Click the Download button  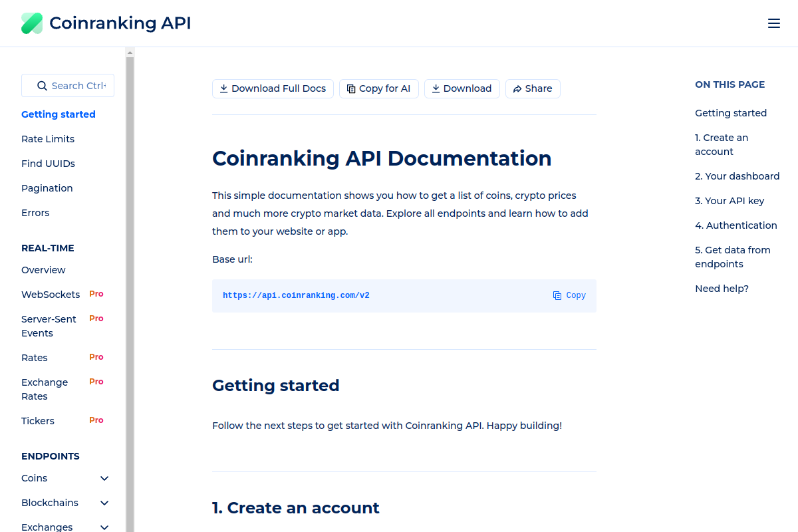[x=462, y=88]
